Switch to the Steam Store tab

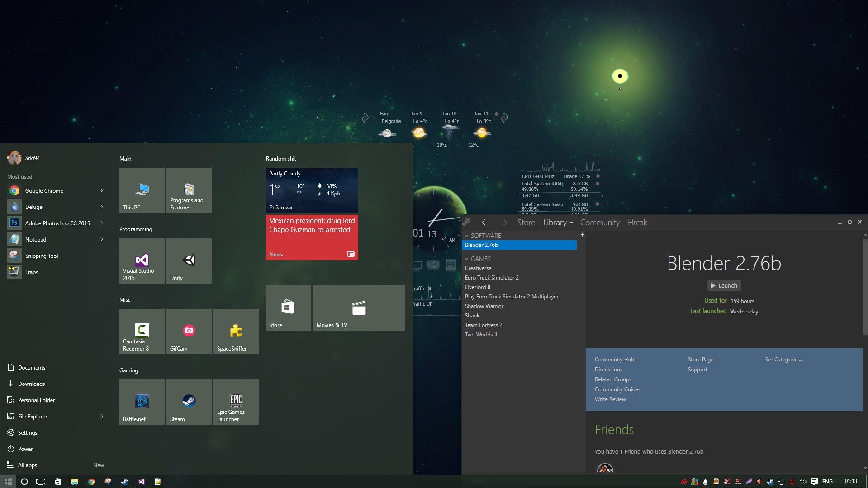coord(526,223)
